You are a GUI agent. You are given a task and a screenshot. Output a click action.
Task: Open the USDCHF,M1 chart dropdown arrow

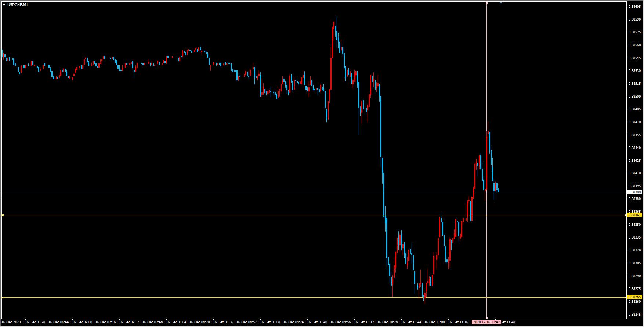click(4, 5)
